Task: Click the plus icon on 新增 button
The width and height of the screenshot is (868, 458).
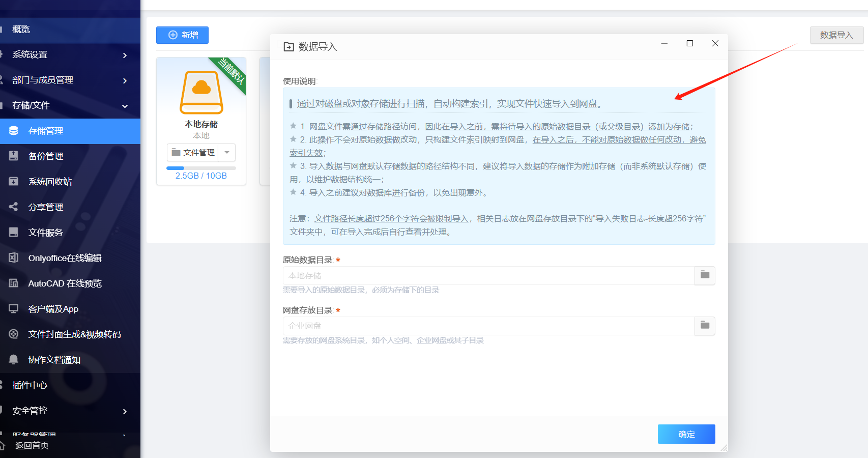Action: click(x=173, y=35)
